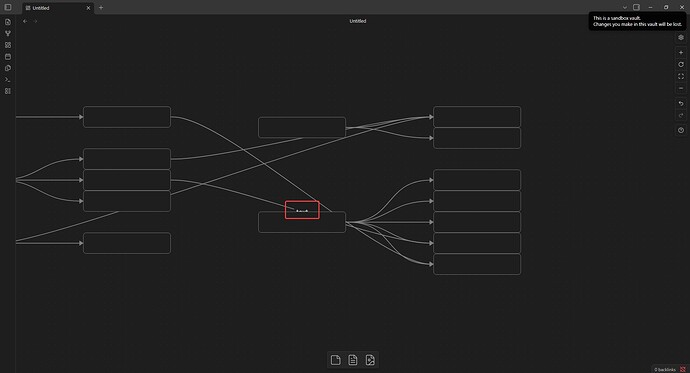Screen dimensions: 690x373
Task: Click the last ribbon icon below command palette
Action: 7,91
